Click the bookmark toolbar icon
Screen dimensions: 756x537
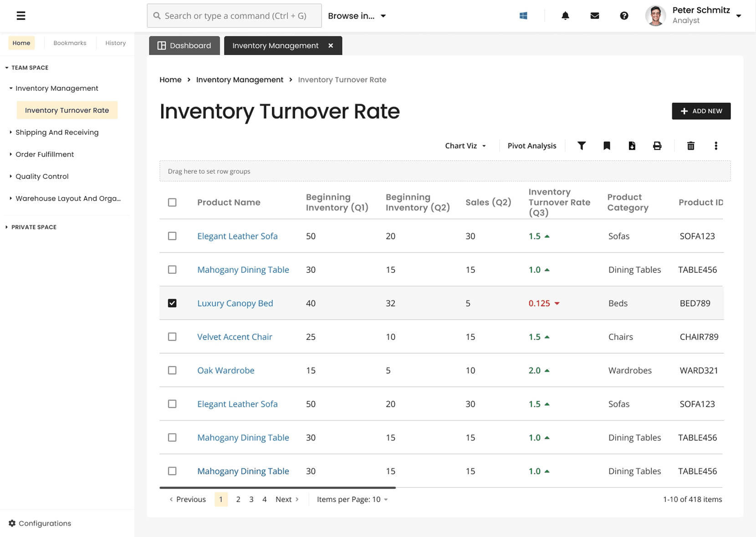point(607,146)
